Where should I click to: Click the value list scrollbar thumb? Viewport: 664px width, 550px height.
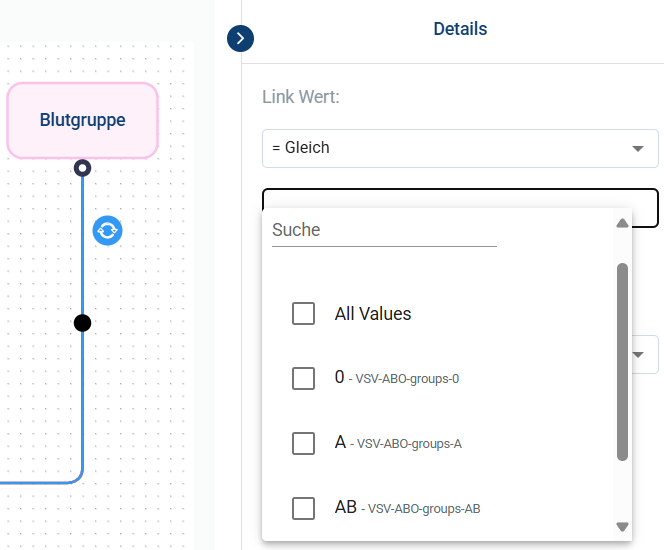622,360
